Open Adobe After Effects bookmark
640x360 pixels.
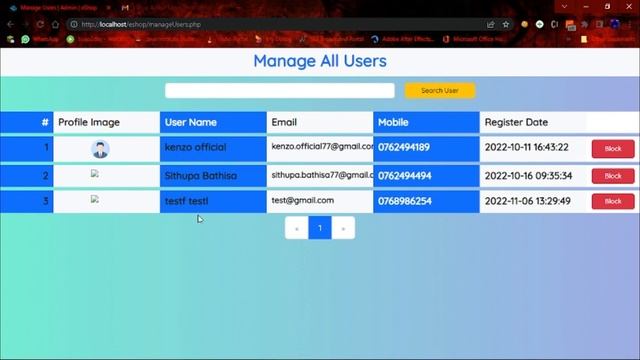pos(402,39)
